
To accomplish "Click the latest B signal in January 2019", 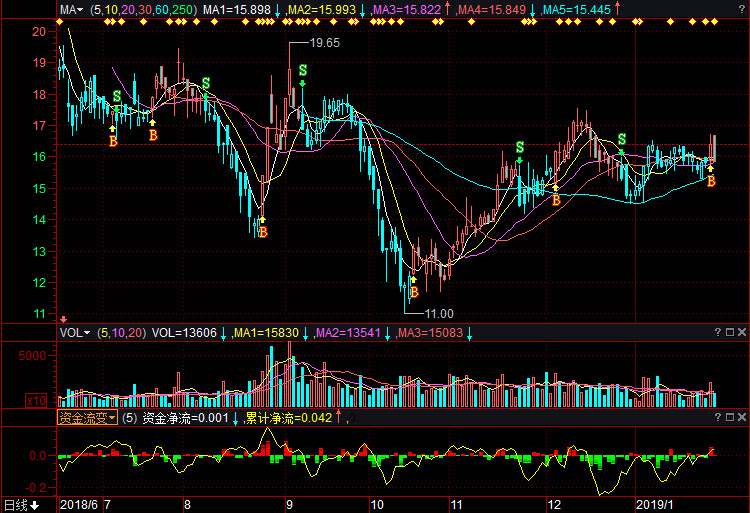I will tap(711, 181).
